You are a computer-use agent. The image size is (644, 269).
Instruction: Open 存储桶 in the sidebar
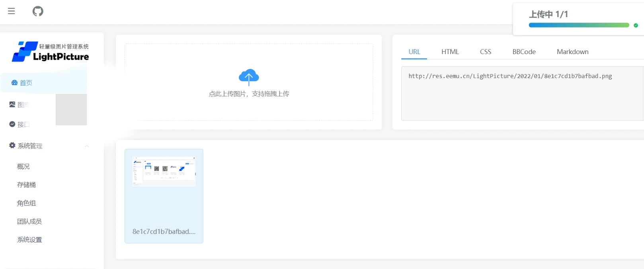pos(27,185)
